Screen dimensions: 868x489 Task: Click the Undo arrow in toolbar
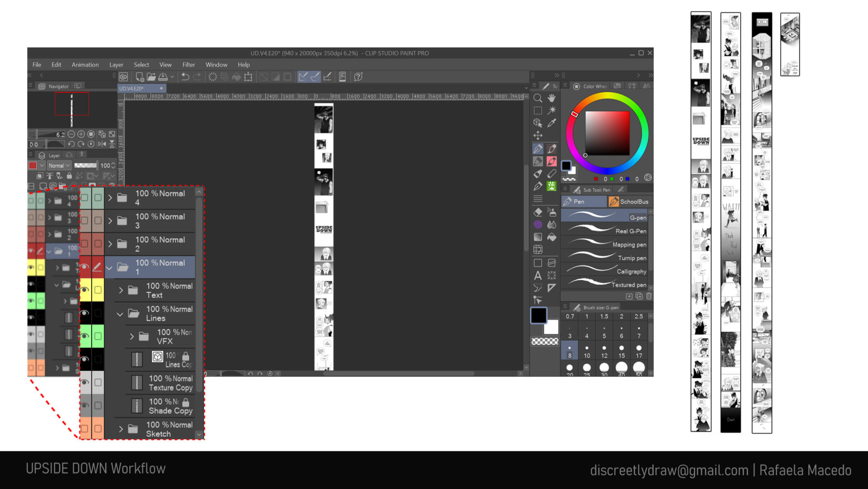click(185, 77)
